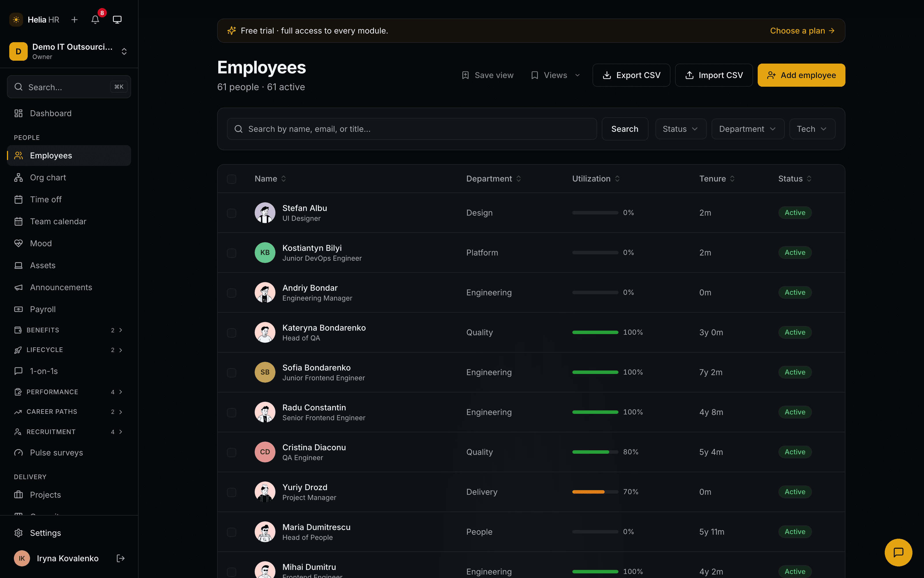Image resolution: width=924 pixels, height=578 pixels.
Task: Expand the Benefits sidebar group
Action: (69, 330)
